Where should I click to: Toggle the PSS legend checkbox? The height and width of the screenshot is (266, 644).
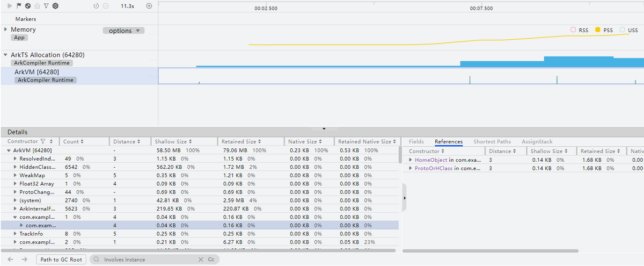(597, 30)
